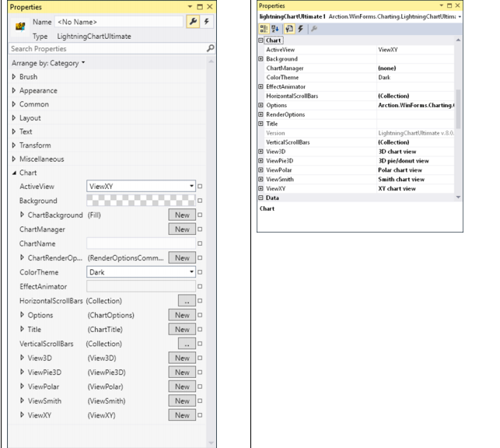
Task: Select the ChartManager (none) value in right panel
Action: (415, 68)
